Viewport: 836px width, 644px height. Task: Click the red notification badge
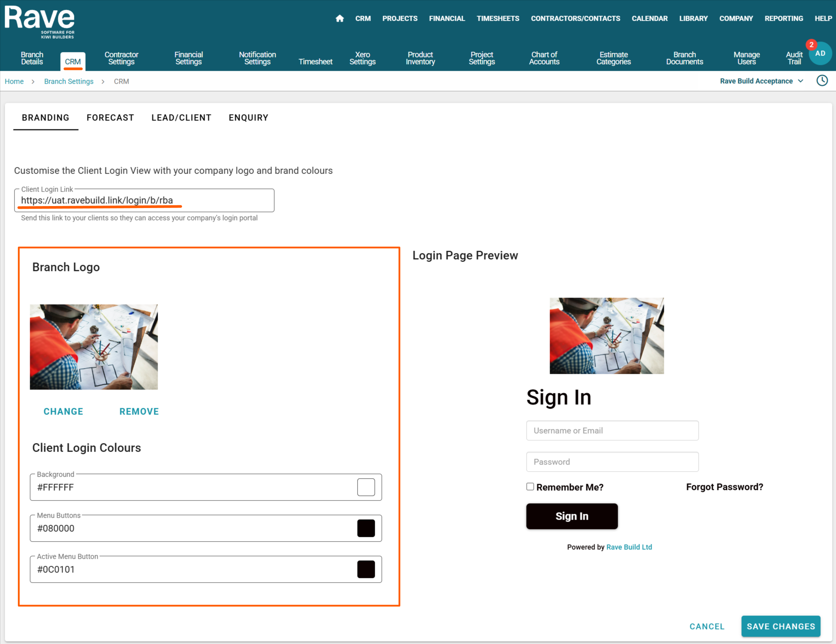[x=811, y=45]
